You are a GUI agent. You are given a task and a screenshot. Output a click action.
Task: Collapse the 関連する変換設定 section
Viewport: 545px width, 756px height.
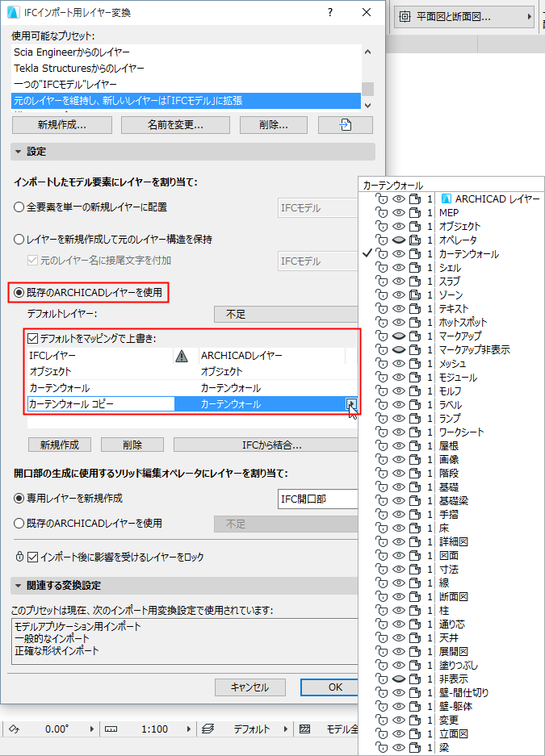[x=19, y=585]
